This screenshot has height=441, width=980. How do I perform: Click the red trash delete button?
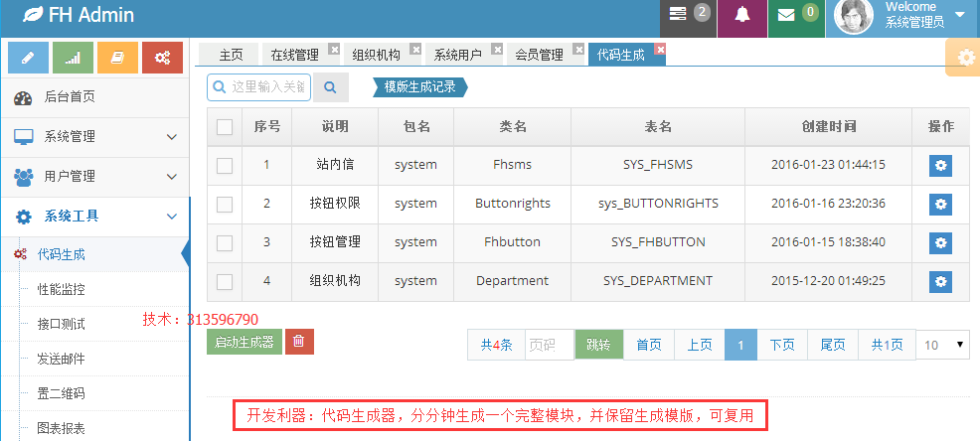(299, 342)
